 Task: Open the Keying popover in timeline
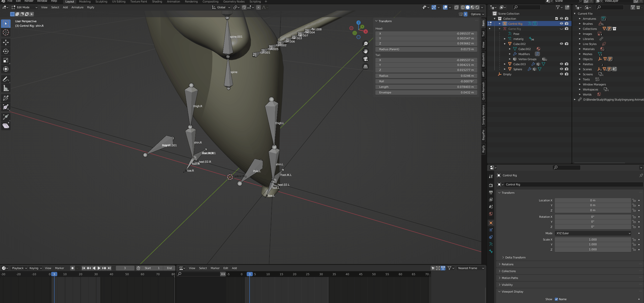[x=35, y=268]
